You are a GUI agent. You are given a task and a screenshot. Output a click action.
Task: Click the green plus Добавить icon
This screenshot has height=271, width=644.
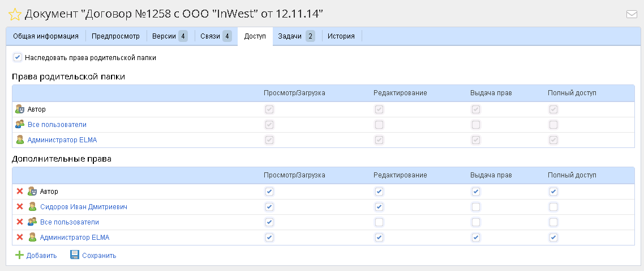click(x=19, y=255)
